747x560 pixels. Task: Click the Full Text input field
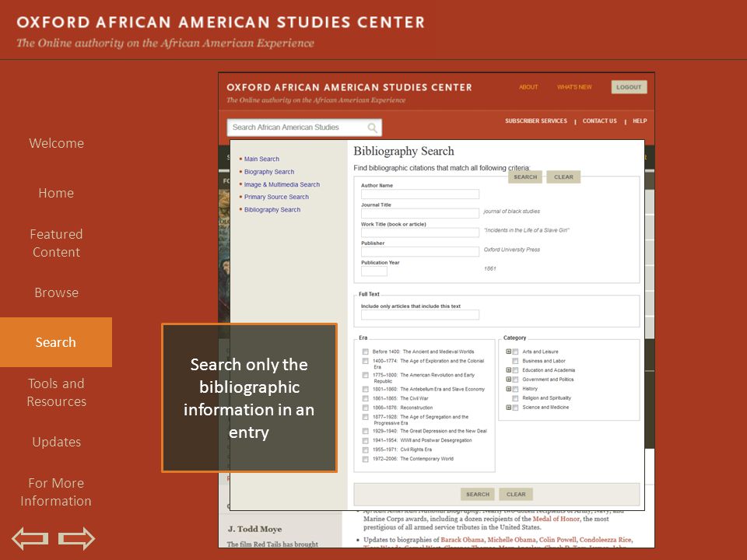pos(419,315)
